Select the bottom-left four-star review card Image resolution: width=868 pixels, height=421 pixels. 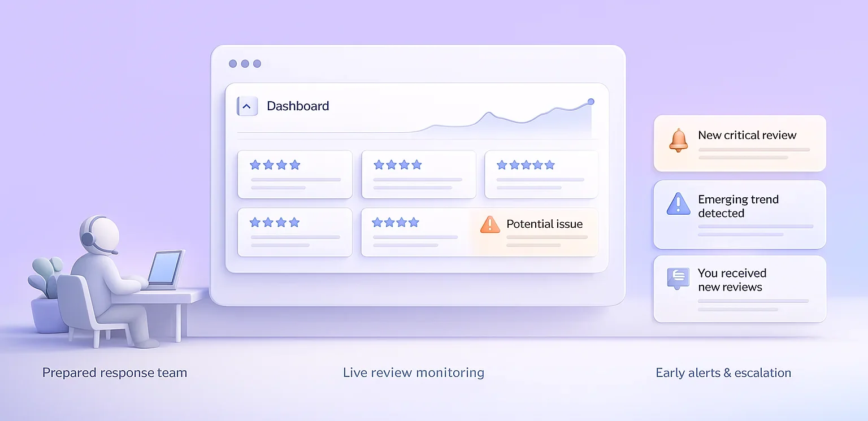(294, 232)
